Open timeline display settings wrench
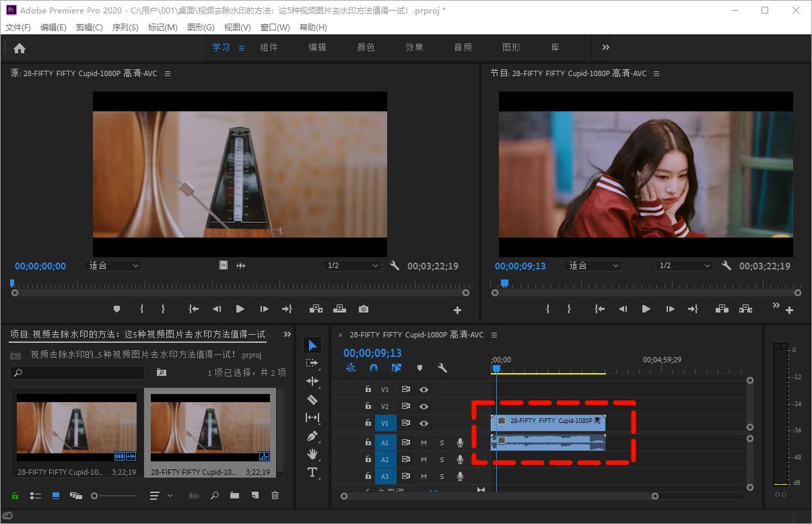The image size is (812, 524). click(x=442, y=368)
